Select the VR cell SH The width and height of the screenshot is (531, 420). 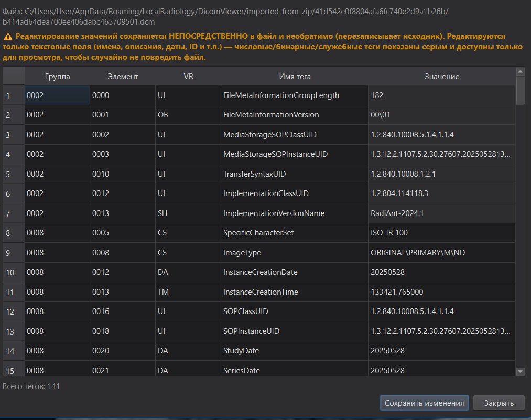(188, 213)
